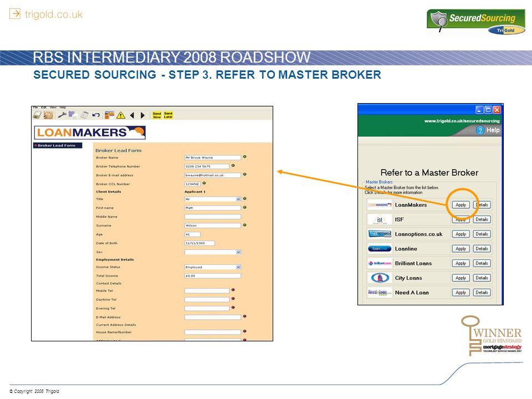This screenshot has width=532, height=399.
Task: Open the Help menu in LoanMakers window
Action: (x=63, y=108)
